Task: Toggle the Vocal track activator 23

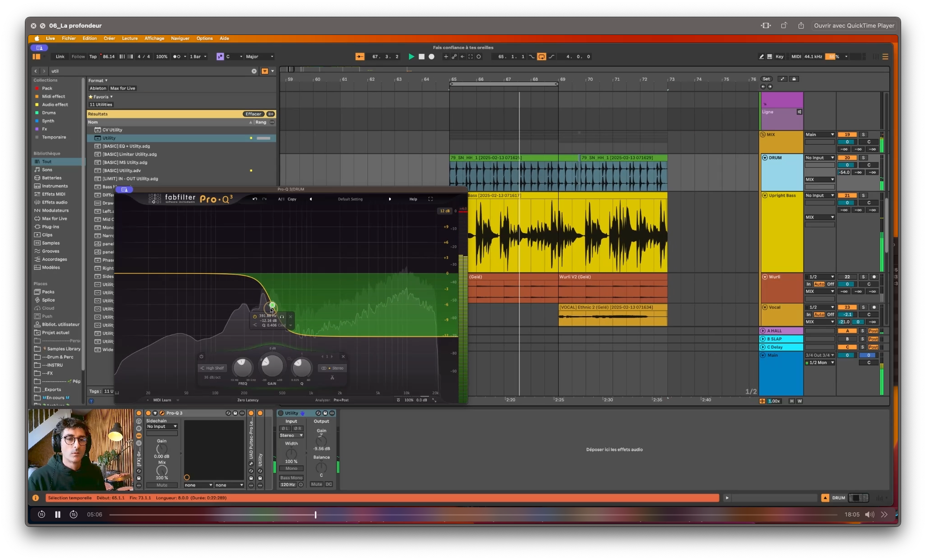Action: tap(847, 307)
